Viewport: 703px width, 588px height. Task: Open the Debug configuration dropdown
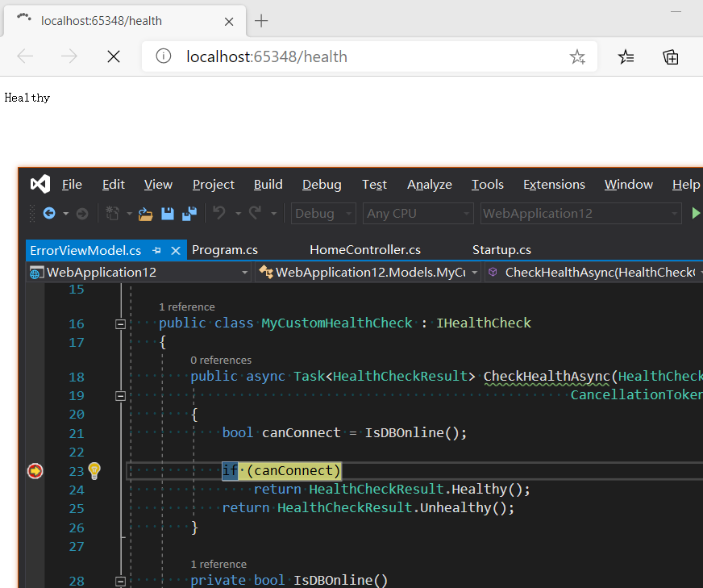(323, 214)
